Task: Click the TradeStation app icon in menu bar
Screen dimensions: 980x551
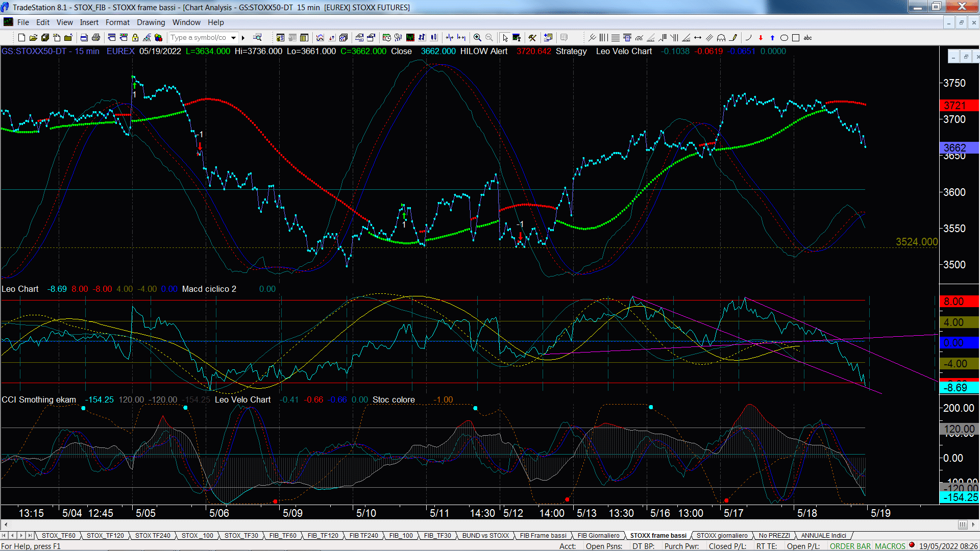Action: 8,22
